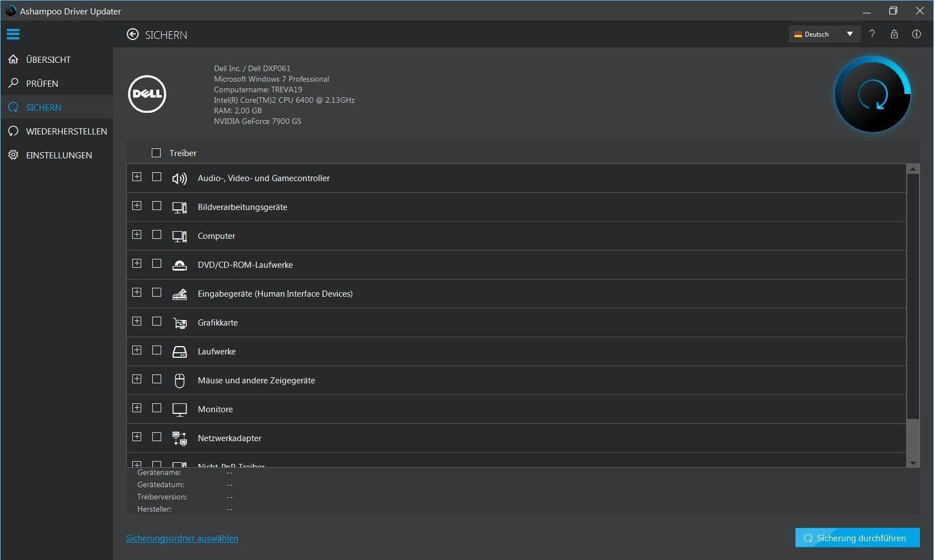This screenshot has width=935, height=560.
Task: Open the info icon in the header
Action: pos(917,34)
